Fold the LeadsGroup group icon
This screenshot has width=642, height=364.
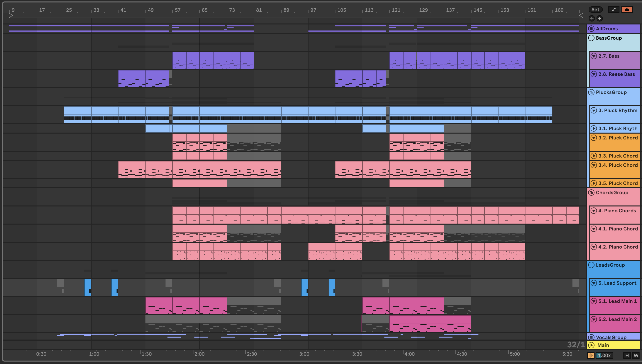[x=591, y=265]
